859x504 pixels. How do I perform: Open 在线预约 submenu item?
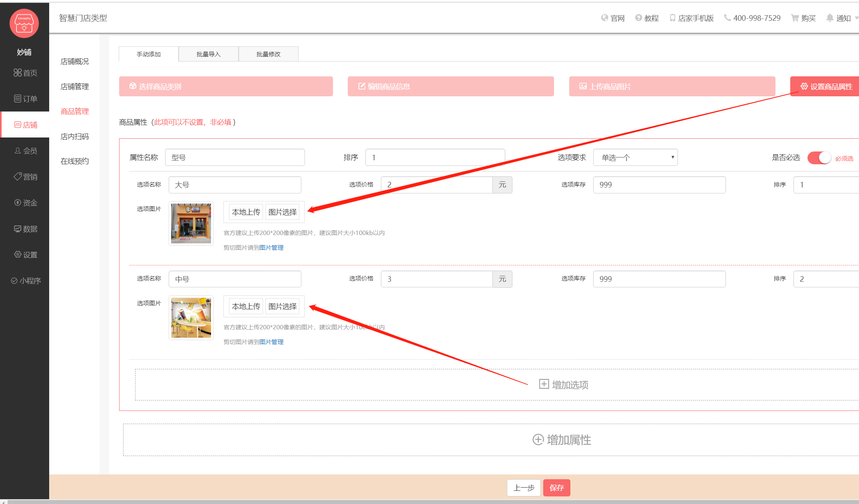pyautogui.click(x=75, y=161)
